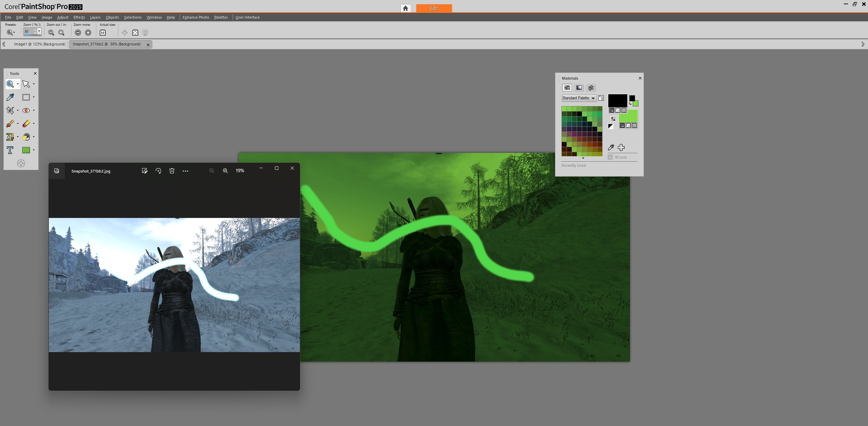
Task: Select the Dropper tool in Tools palette
Action: coord(10,97)
